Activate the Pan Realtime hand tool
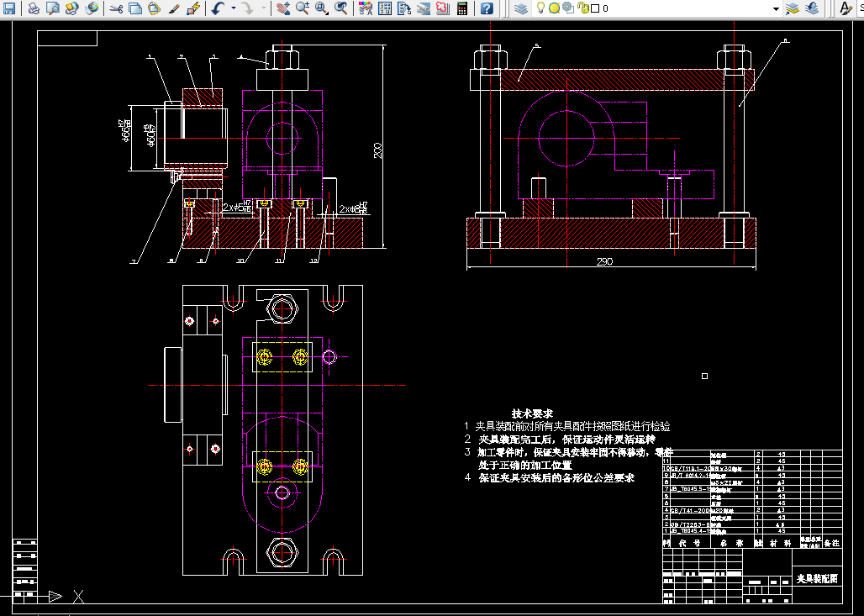Viewport: 864px width, 616px height. click(284, 8)
